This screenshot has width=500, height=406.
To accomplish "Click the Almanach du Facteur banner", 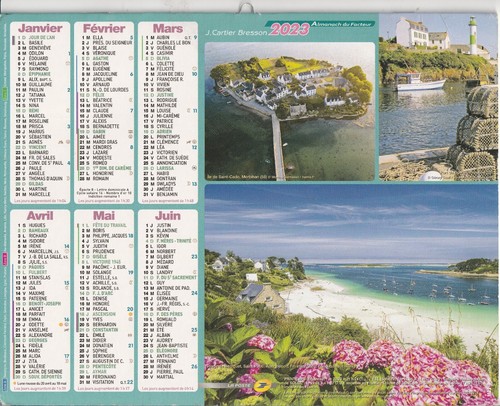I will click(343, 24).
